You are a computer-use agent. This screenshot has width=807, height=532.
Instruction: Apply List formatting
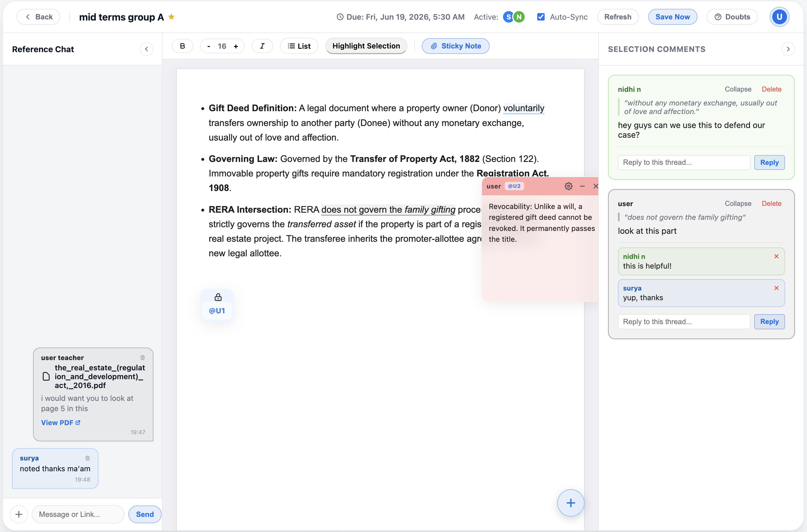(x=299, y=46)
